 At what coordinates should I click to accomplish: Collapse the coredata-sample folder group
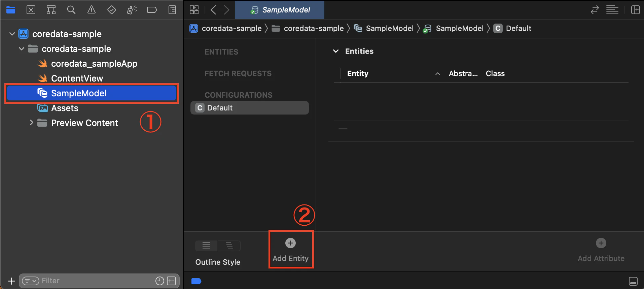point(22,49)
